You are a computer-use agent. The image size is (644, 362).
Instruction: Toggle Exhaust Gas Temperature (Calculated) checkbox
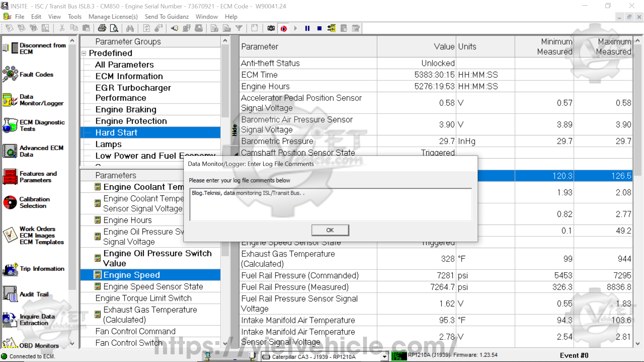pyautogui.click(x=98, y=314)
